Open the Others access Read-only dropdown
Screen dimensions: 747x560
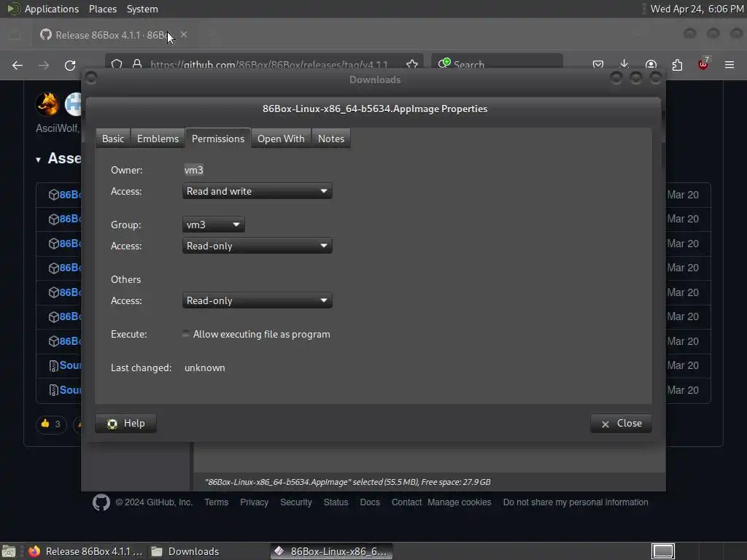coord(258,301)
